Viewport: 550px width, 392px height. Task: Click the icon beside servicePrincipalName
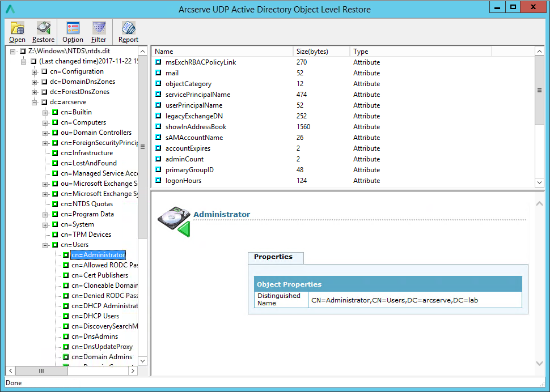[159, 94]
